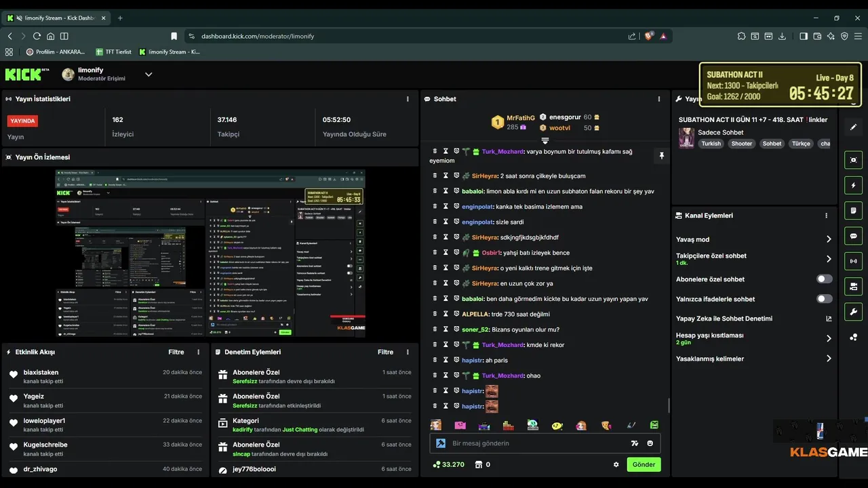
Task: Expand Yavaş mod settings
Action: (829, 239)
